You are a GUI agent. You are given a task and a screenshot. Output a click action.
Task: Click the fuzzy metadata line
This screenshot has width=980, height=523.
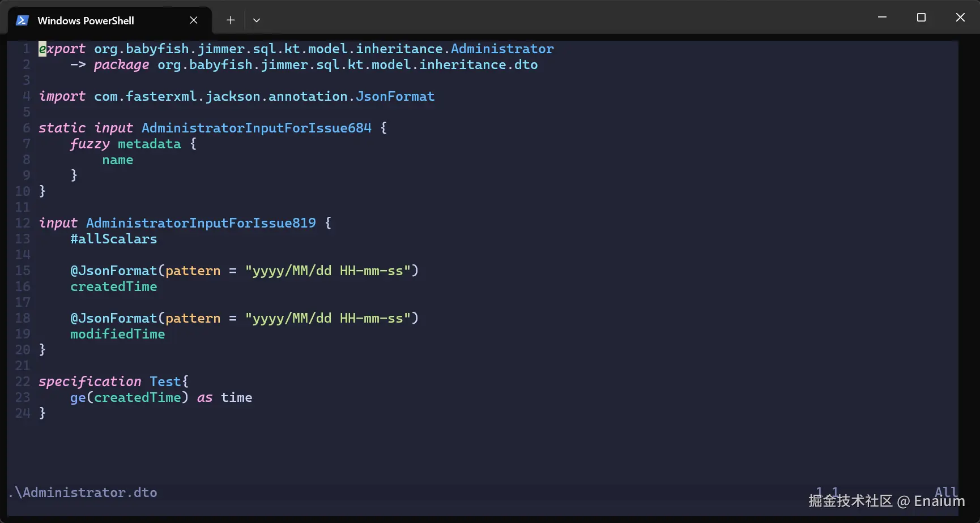point(133,144)
